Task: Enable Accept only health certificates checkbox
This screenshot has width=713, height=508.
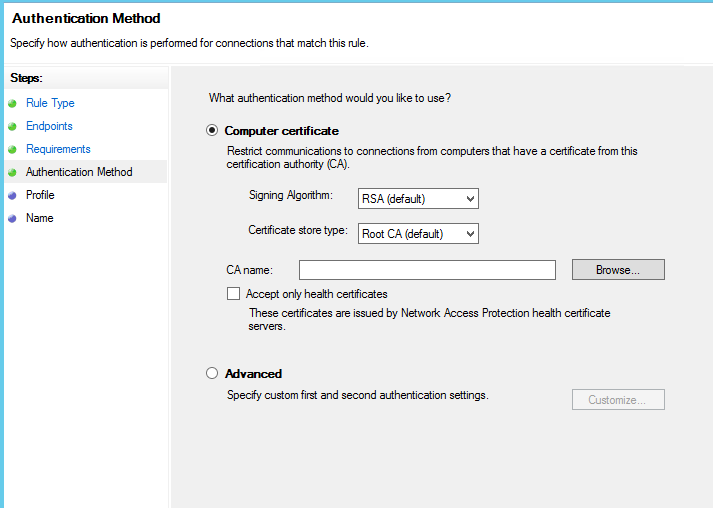Action: [x=234, y=294]
